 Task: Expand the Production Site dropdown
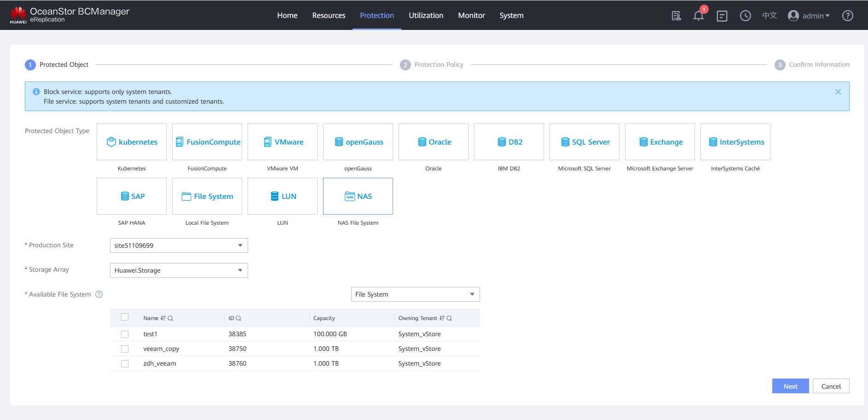click(x=179, y=245)
